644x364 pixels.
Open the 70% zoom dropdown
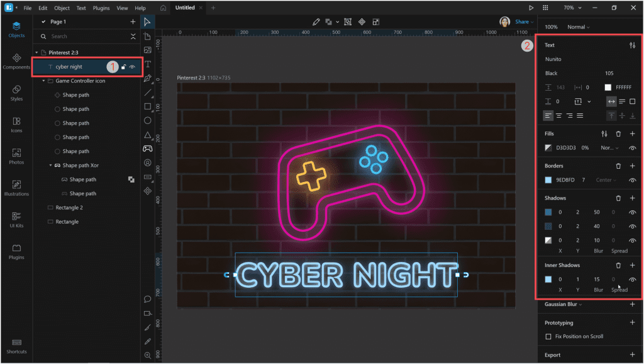[572, 8]
